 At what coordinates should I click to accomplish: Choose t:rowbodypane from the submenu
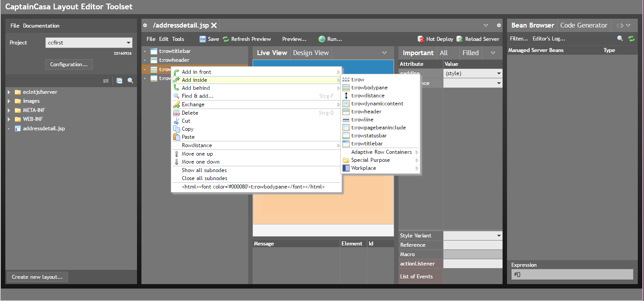(369, 88)
